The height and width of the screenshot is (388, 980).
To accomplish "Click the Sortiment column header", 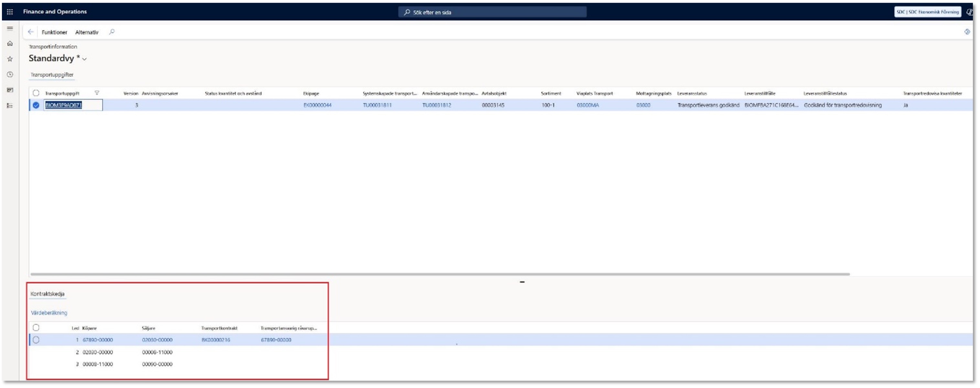I will click(551, 93).
